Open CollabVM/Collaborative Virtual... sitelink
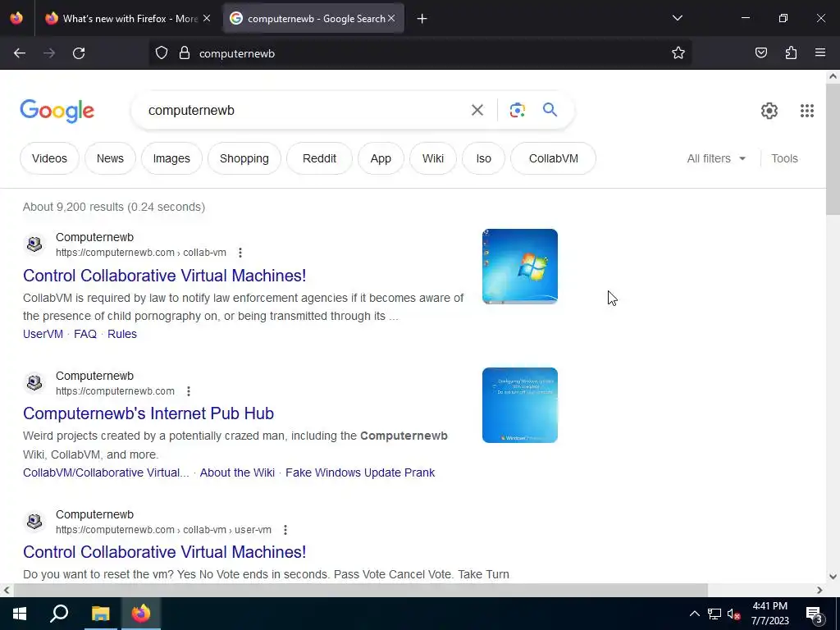Image resolution: width=840 pixels, height=630 pixels. pyautogui.click(x=106, y=472)
